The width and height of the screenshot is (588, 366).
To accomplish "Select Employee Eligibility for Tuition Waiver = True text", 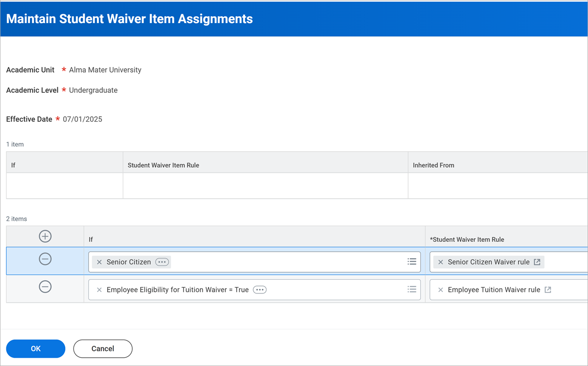I will pyautogui.click(x=178, y=290).
